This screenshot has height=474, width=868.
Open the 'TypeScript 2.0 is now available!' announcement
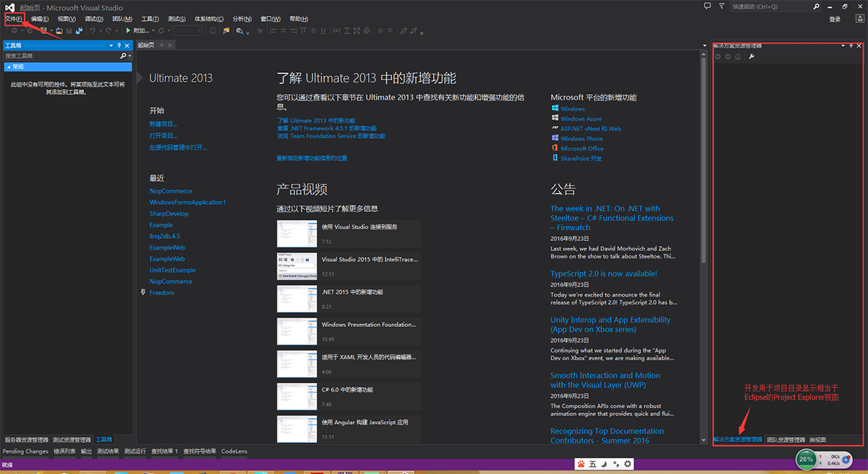pyautogui.click(x=604, y=274)
